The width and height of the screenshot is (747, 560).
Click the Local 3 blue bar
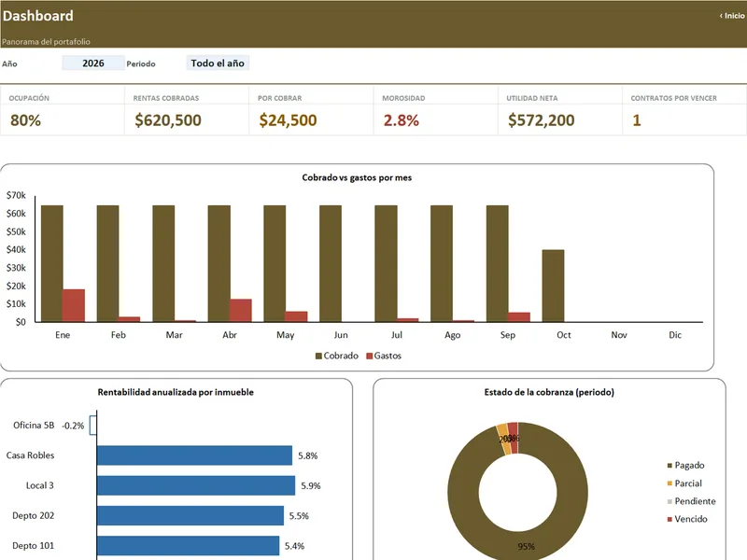point(196,485)
